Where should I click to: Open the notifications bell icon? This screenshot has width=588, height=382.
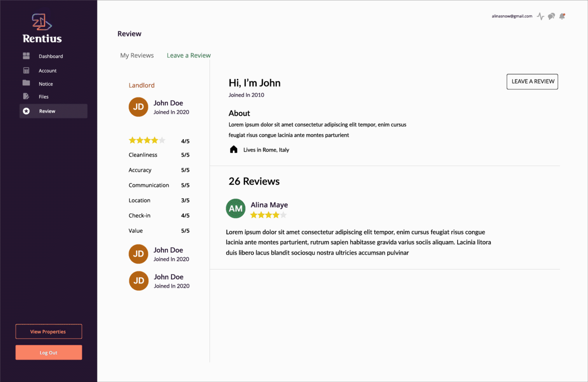coord(562,16)
